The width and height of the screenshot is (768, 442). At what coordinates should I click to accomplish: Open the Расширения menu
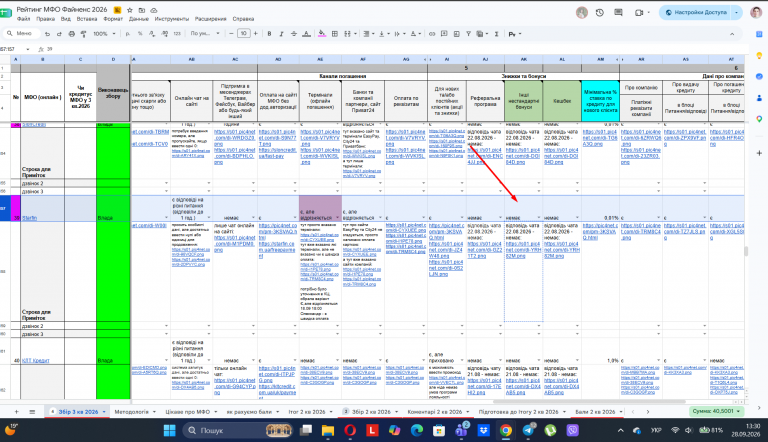pos(211,19)
